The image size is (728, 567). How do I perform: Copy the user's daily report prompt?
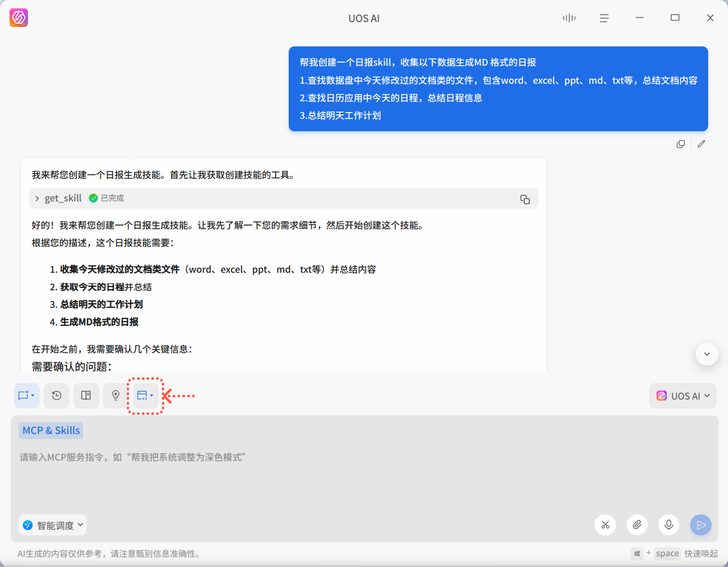681,144
